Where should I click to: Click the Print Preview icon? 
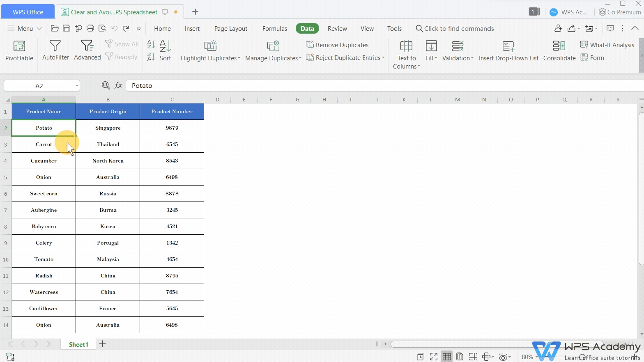(102, 28)
